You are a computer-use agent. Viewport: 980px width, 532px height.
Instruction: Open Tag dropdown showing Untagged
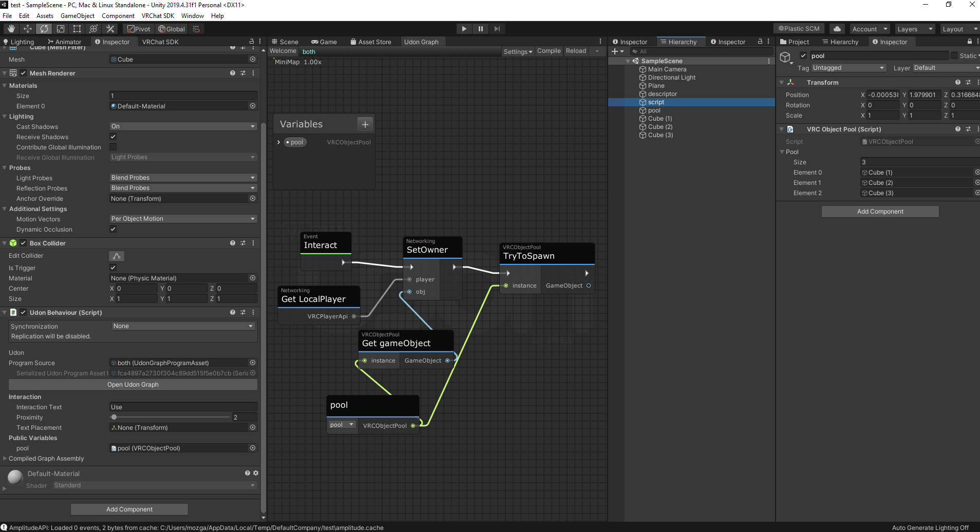pos(849,68)
